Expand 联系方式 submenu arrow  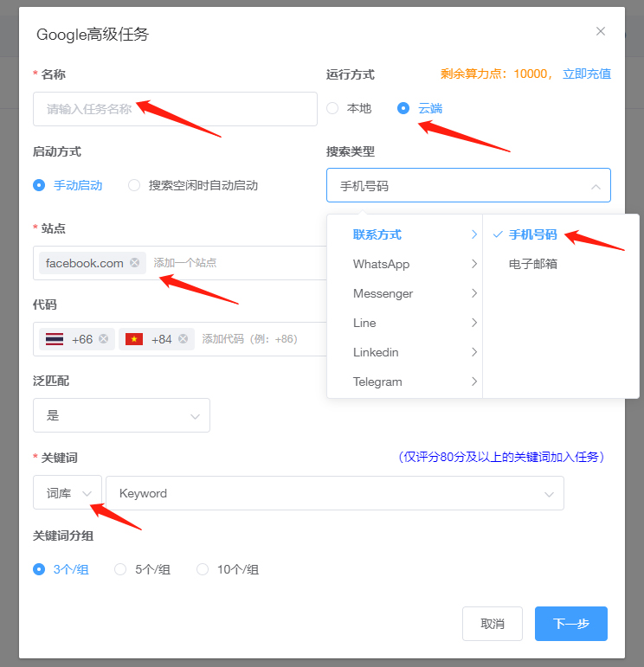click(474, 234)
